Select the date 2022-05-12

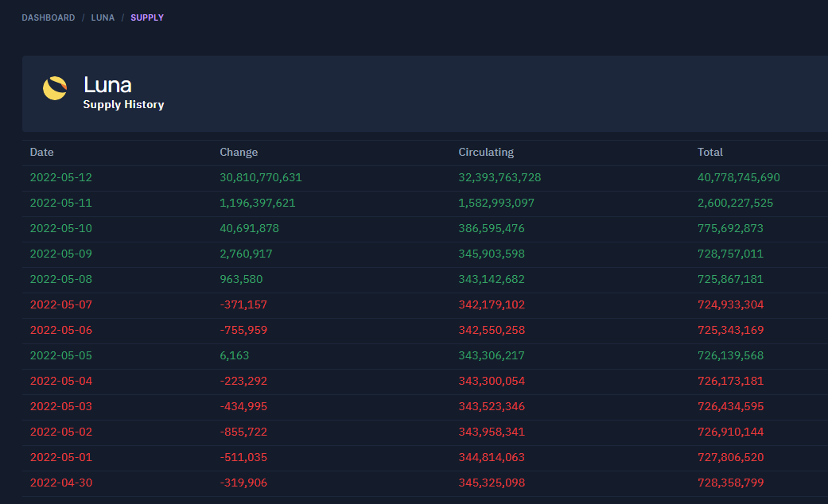60,177
